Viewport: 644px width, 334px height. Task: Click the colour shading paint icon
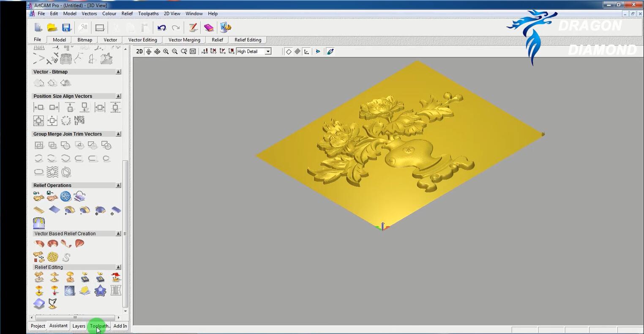330,52
